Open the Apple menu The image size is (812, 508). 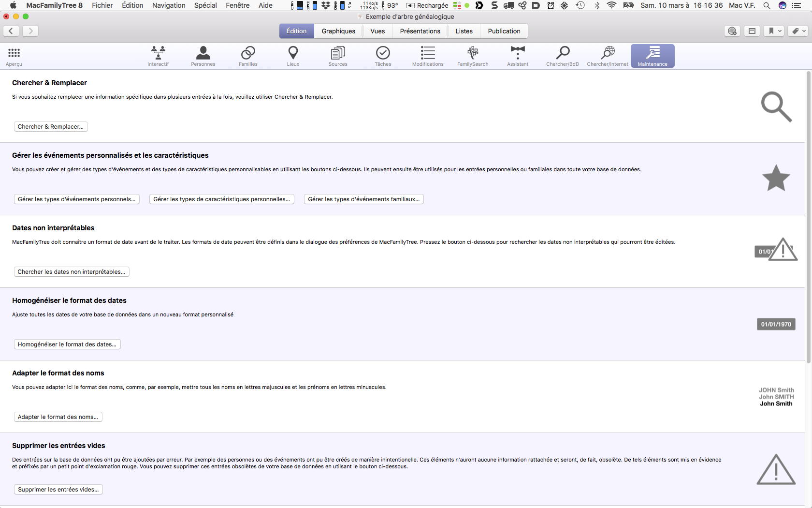click(x=13, y=5)
